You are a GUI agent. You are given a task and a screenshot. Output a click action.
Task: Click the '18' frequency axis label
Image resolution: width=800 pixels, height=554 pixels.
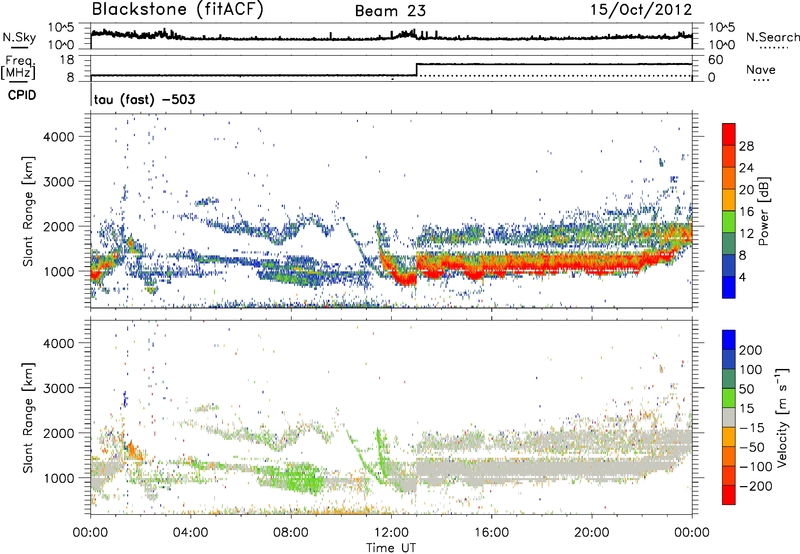point(67,60)
